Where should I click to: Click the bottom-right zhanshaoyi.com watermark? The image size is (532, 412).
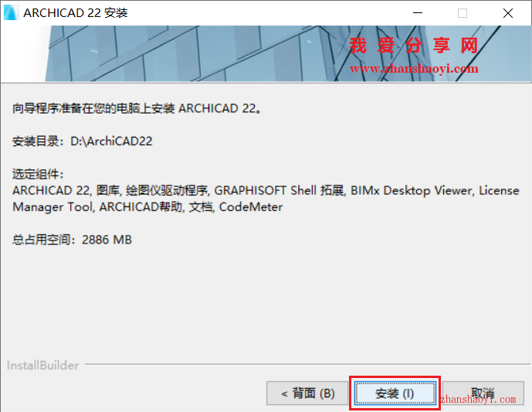point(478,399)
